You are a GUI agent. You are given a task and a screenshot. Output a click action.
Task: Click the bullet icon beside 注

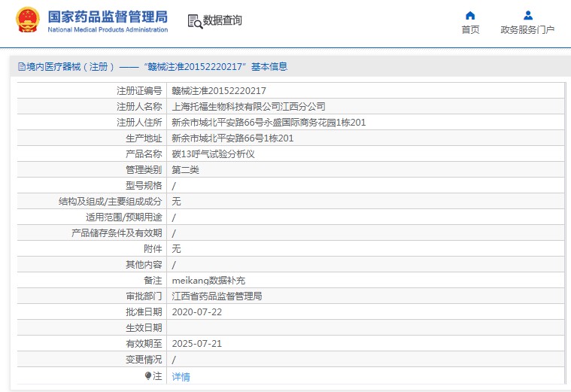coord(148,375)
